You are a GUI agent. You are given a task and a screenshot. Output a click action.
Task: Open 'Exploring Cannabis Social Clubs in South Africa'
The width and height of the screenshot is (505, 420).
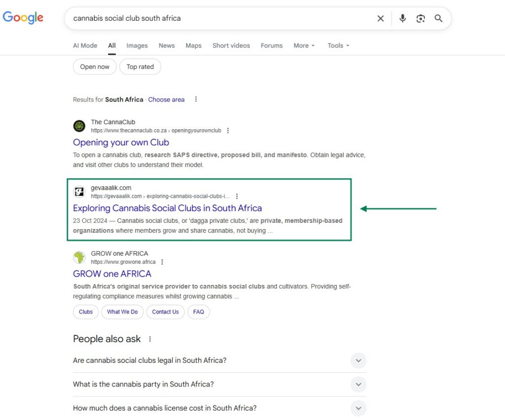(167, 208)
